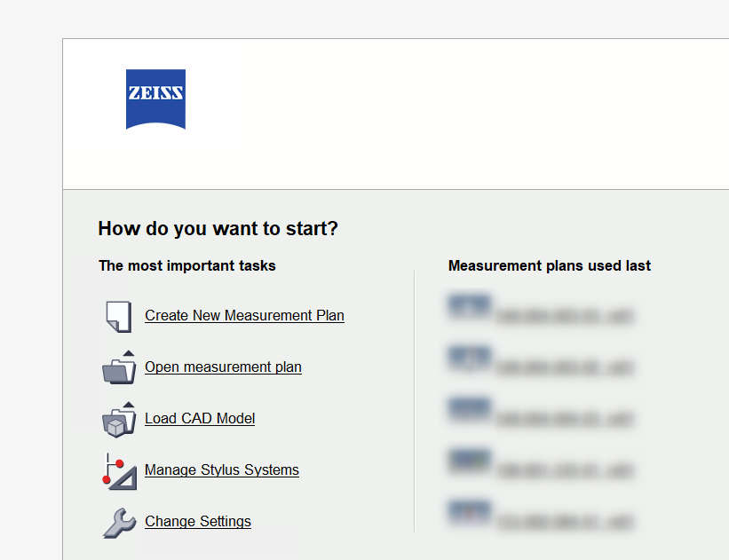The width and height of the screenshot is (729, 560).
Task: Click the second recent measurement plan filename
Action: click(x=565, y=367)
